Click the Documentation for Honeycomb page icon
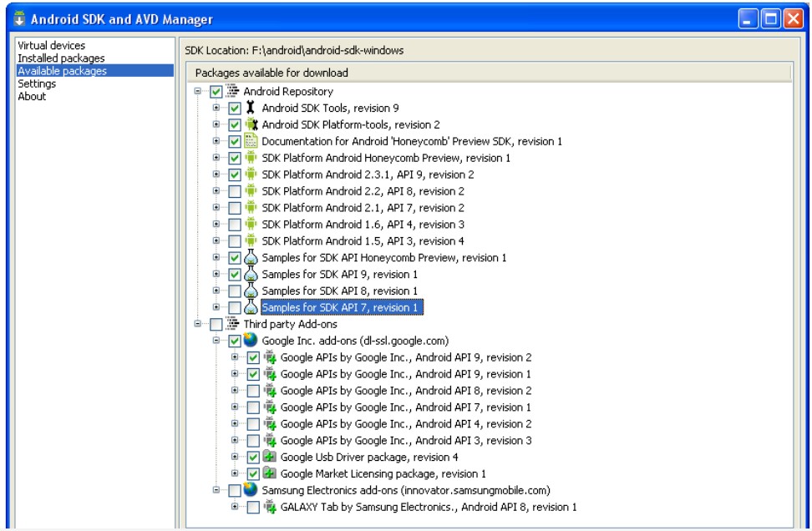This screenshot has height=531, width=812. [x=251, y=141]
